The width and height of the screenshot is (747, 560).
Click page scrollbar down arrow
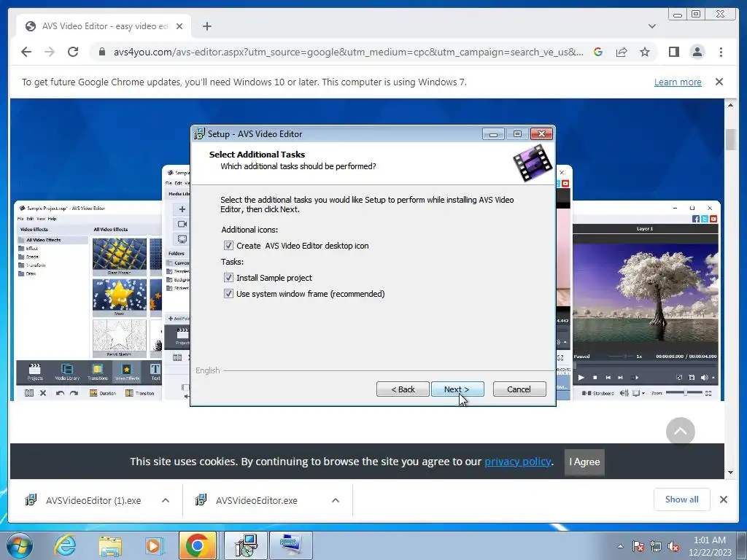coord(731,472)
